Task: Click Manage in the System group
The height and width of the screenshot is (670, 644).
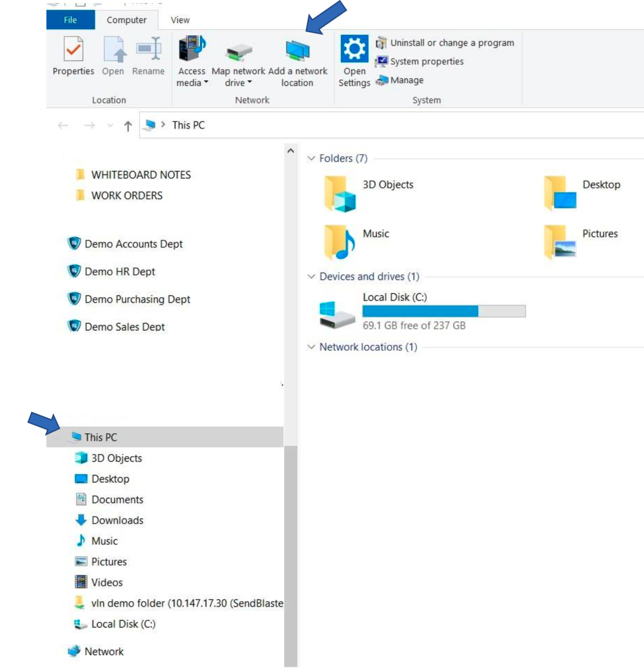Action: pyautogui.click(x=406, y=80)
